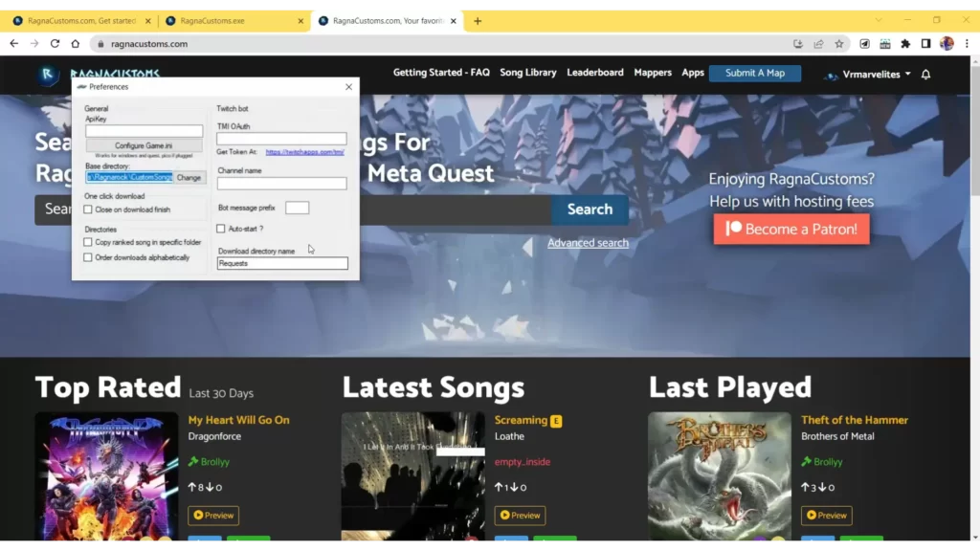Focus the Channel name field
This screenshot has height=551, width=980.
tap(281, 183)
